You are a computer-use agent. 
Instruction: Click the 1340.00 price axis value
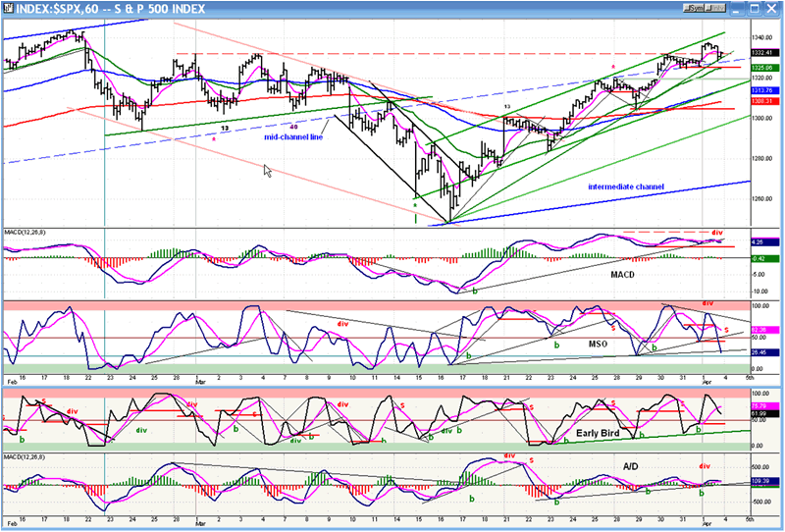click(x=764, y=37)
